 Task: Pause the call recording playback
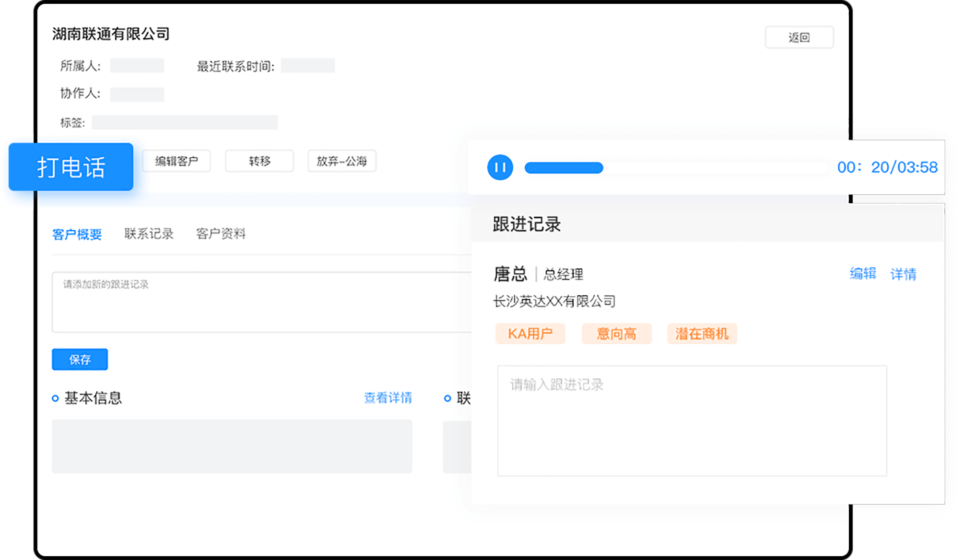click(500, 167)
